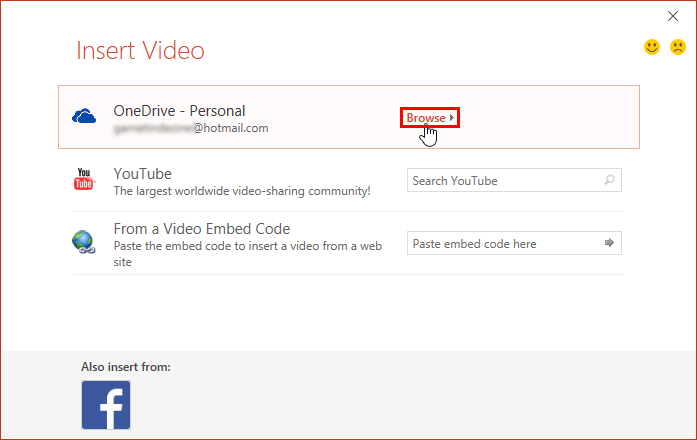Click the embed code insert arrow
The width and height of the screenshot is (697, 440).
point(609,243)
